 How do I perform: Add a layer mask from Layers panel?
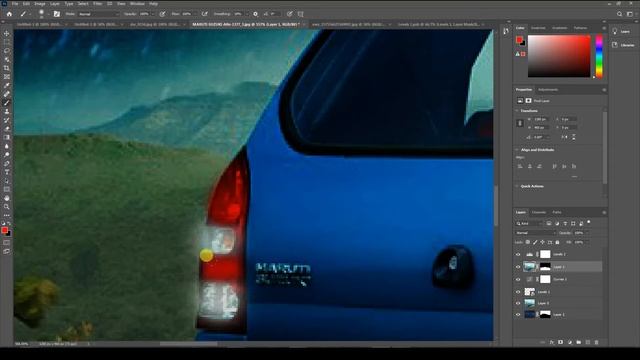560,342
